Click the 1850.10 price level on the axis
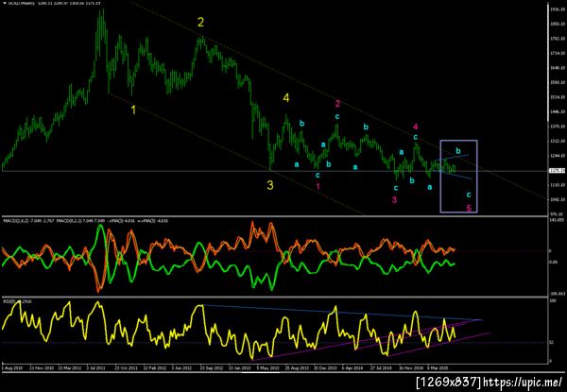The image size is (567, 392). point(558,24)
